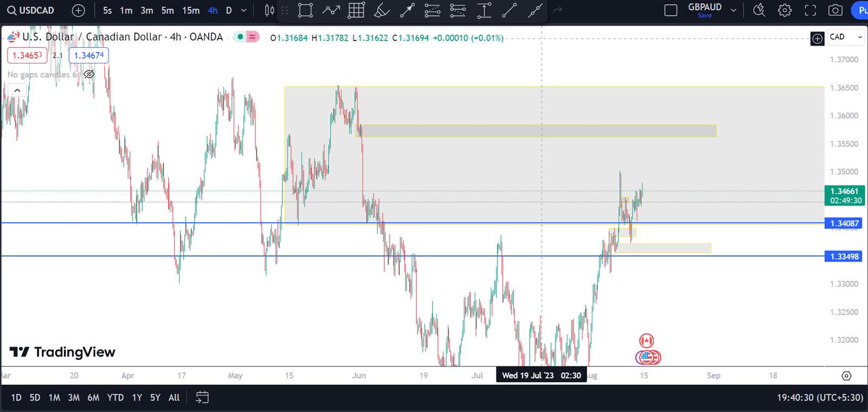Select the rectangle drawing tool
The image size is (868, 412).
point(305,10)
